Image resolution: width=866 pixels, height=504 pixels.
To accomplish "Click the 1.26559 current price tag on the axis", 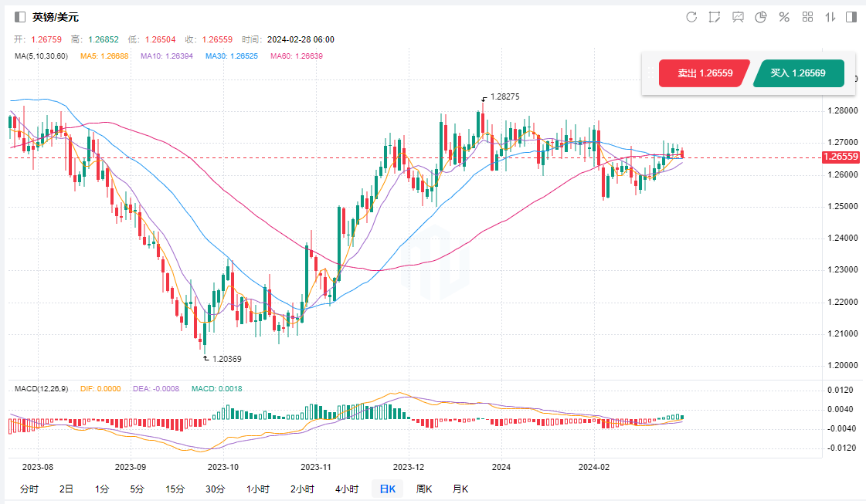I will pos(841,157).
